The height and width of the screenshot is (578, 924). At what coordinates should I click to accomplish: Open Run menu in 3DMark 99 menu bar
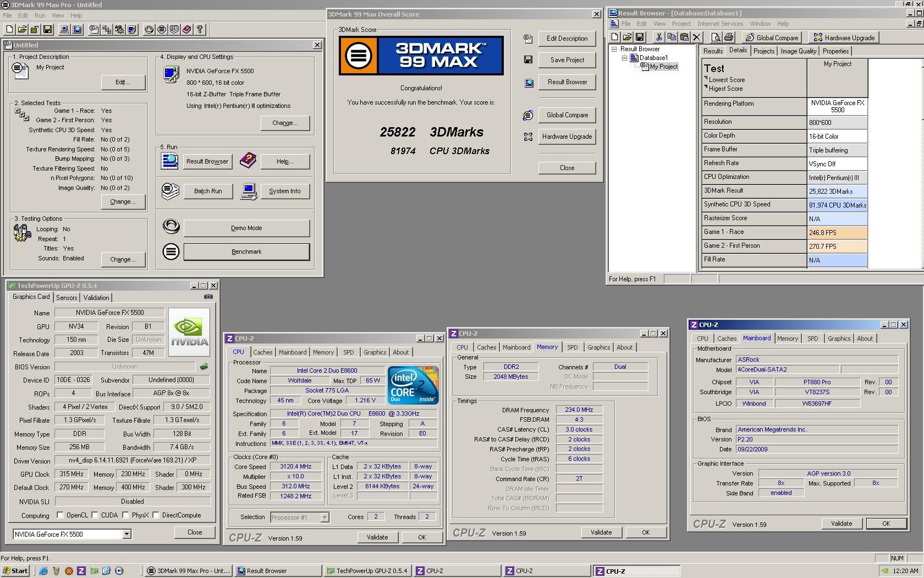[40, 15]
